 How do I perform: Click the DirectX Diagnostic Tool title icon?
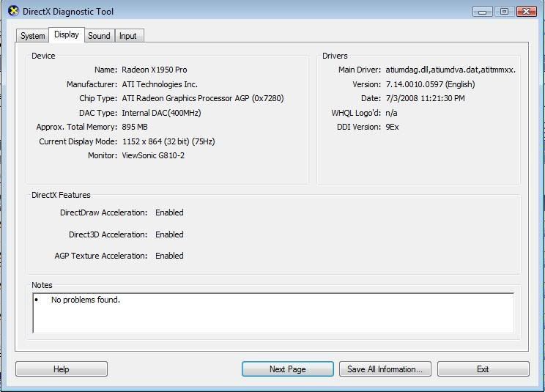[13, 11]
